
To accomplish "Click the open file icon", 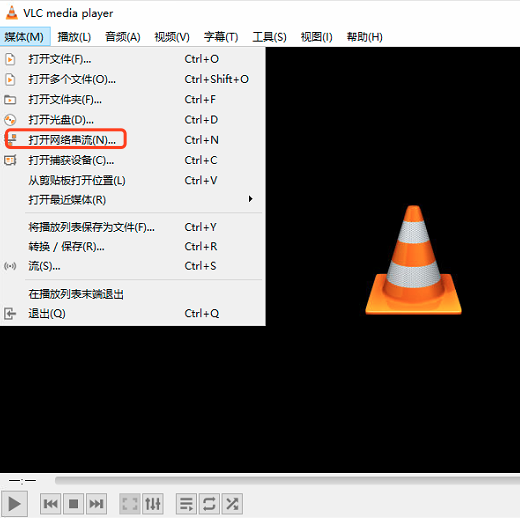I will [10, 59].
